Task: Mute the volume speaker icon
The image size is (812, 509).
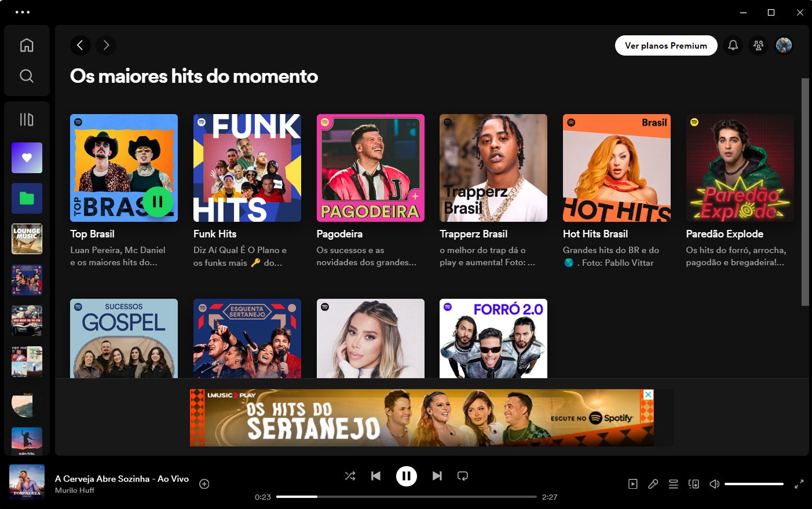Action: [x=715, y=484]
